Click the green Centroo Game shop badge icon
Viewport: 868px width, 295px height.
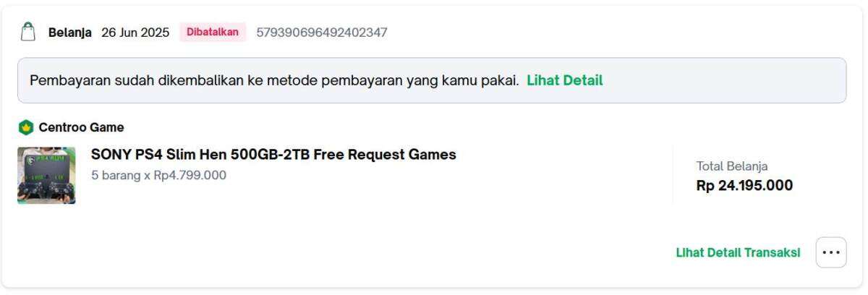click(25, 128)
